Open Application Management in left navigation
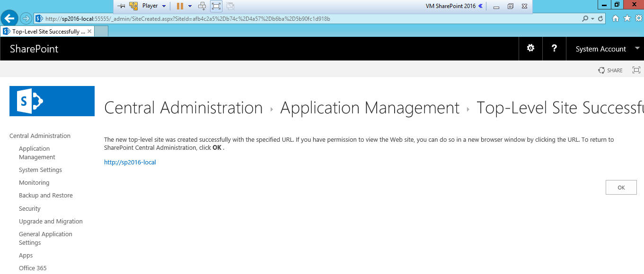This screenshot has height=274, width=644. [37, 153]
